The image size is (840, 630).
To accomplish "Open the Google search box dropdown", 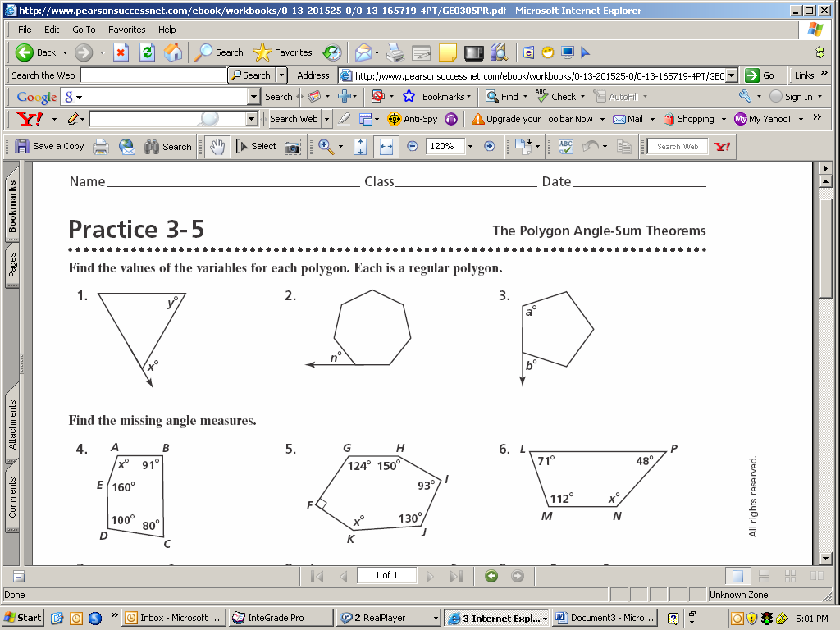I will [253, 97].
